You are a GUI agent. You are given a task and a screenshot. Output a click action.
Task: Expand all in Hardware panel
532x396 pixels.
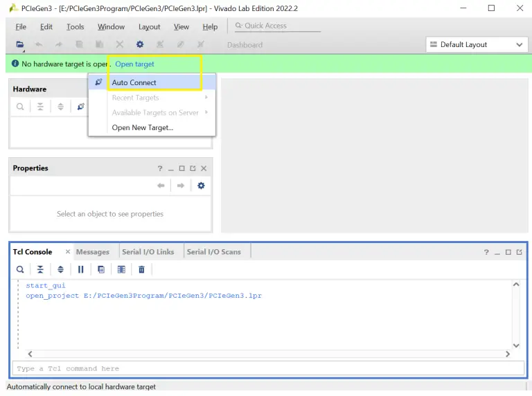click(60, 107)
